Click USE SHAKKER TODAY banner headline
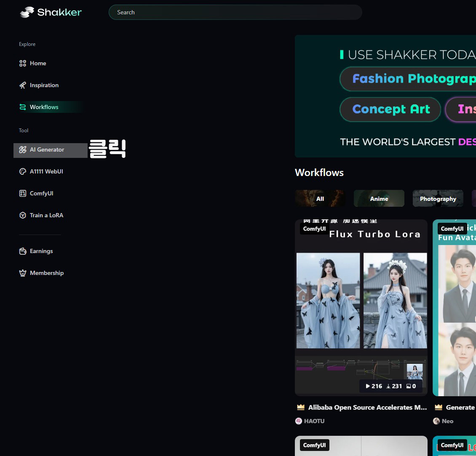Screen dimensions: 476x456 412,55
